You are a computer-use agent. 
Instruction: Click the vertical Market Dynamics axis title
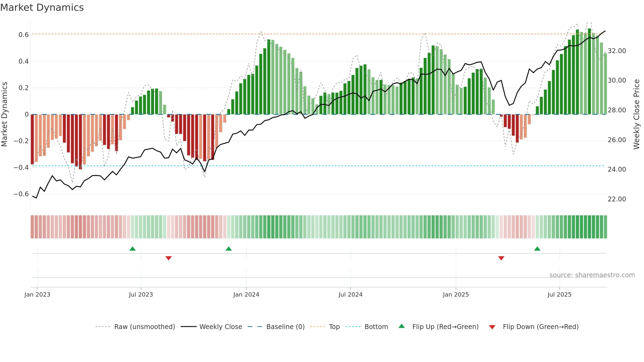tap(4, 114)
